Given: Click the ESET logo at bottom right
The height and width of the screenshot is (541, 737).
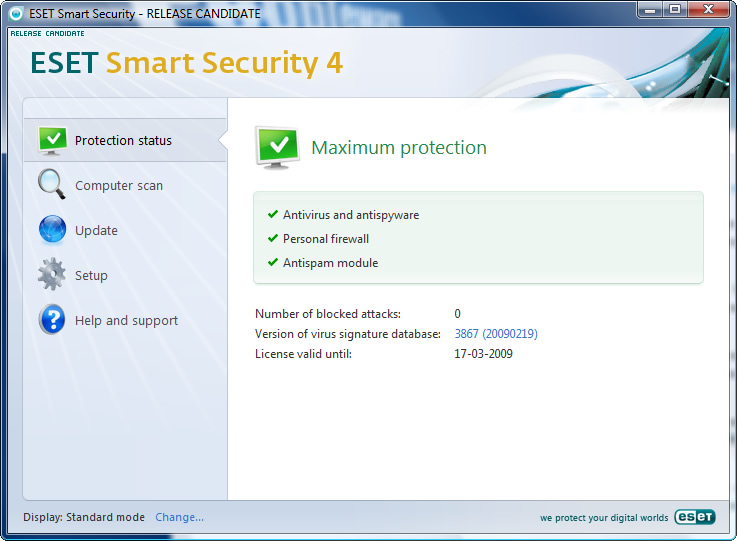Looking at the screenshot, I should (x=695, y=517).
